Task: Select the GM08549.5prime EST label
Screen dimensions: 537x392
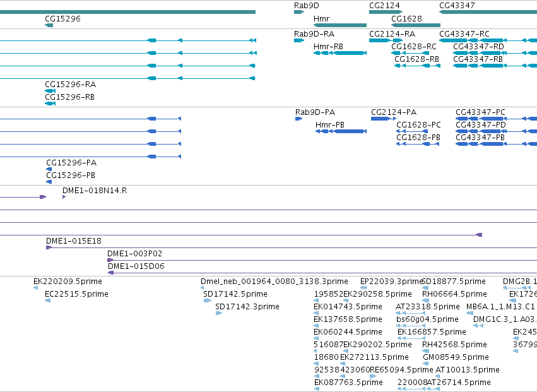Action: 456,357
